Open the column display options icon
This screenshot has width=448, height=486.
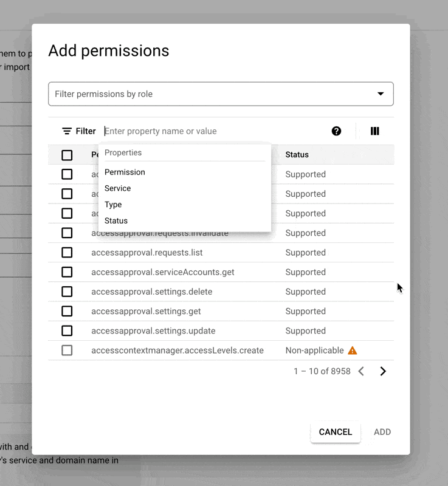pyautogui.click(x=374, y=131)
